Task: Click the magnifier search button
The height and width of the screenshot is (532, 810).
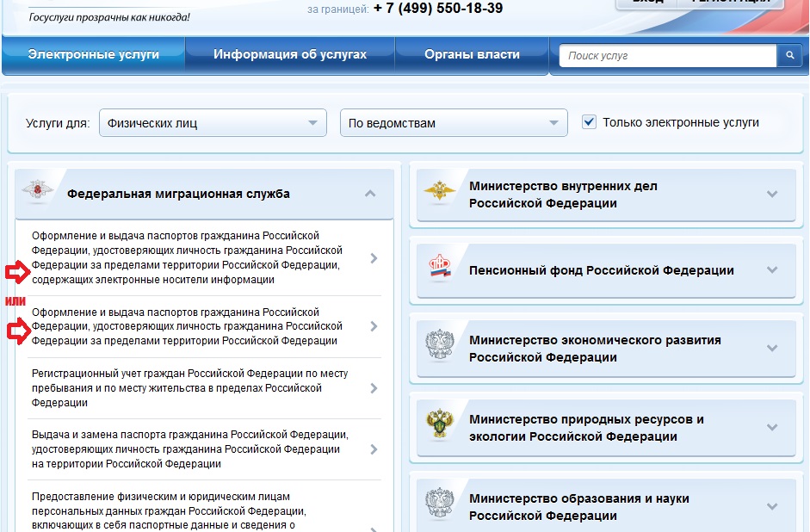Action: click(x=789, y=55)
